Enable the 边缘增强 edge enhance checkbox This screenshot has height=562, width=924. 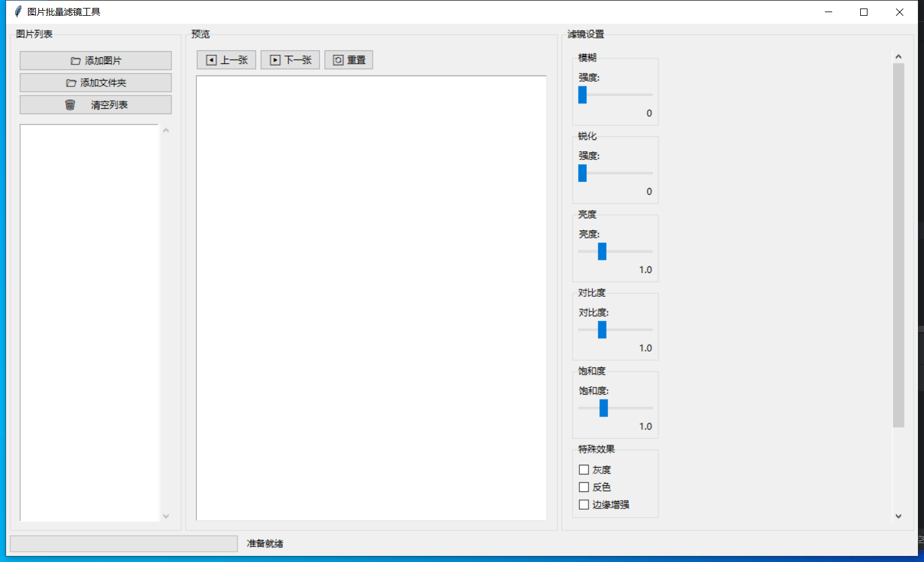coord(584,505)
